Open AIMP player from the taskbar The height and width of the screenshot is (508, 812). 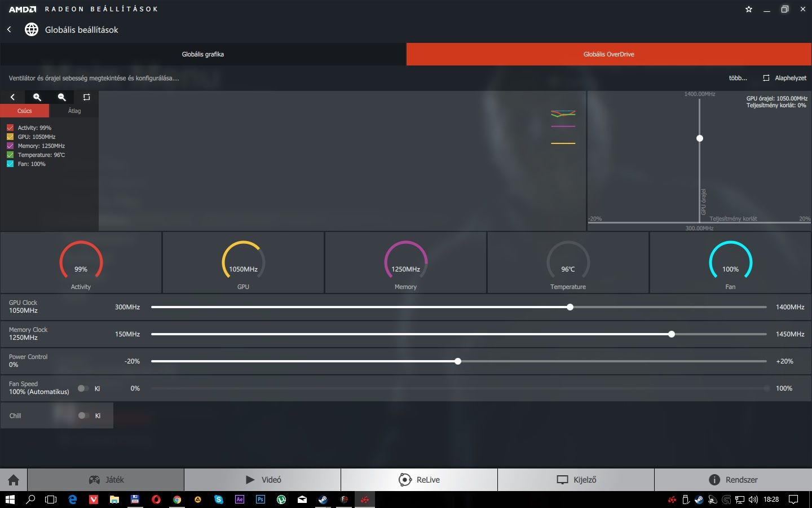click(198, 500)
